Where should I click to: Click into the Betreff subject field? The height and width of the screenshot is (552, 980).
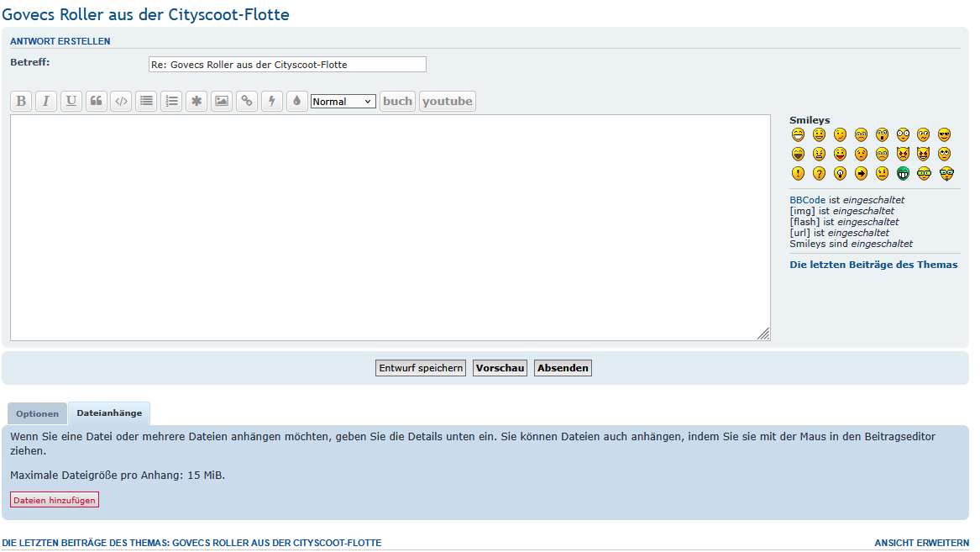point(287,65)
